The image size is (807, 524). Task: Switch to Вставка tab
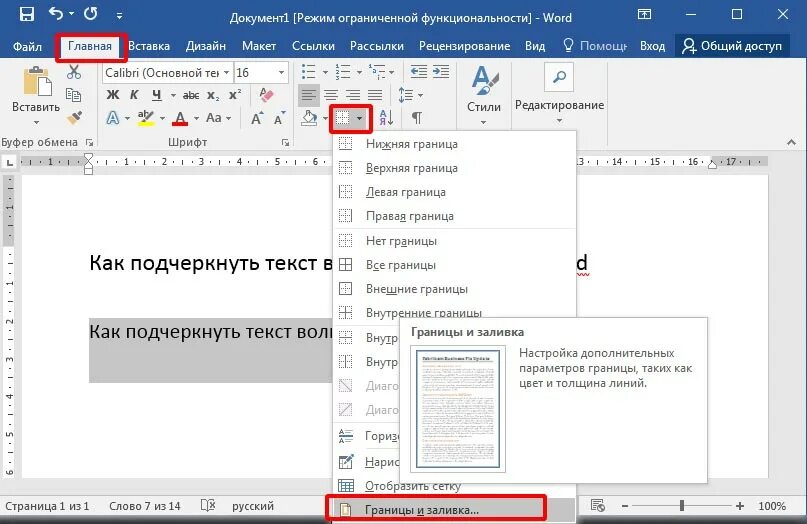point(149,46)
